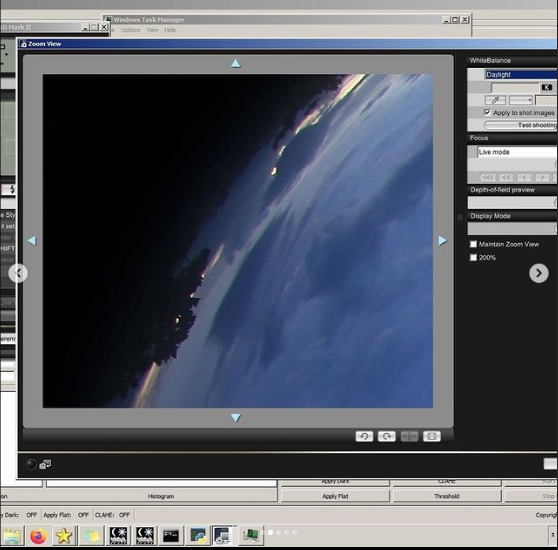Rotate the image counterclockwise
558x550 pixels.
364,436
